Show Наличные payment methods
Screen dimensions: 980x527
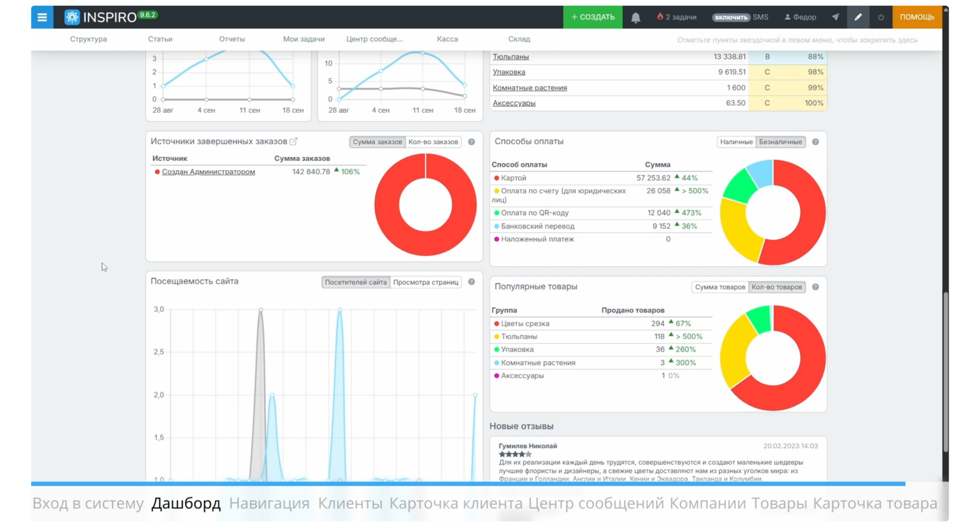736,142
